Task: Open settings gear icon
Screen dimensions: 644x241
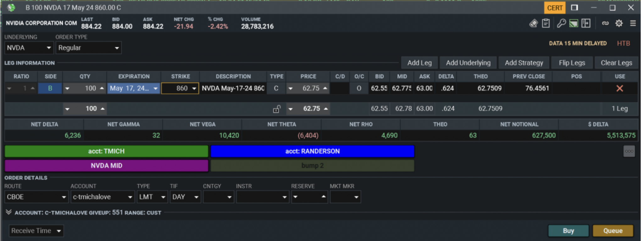Action: click(x=619, y=23)
